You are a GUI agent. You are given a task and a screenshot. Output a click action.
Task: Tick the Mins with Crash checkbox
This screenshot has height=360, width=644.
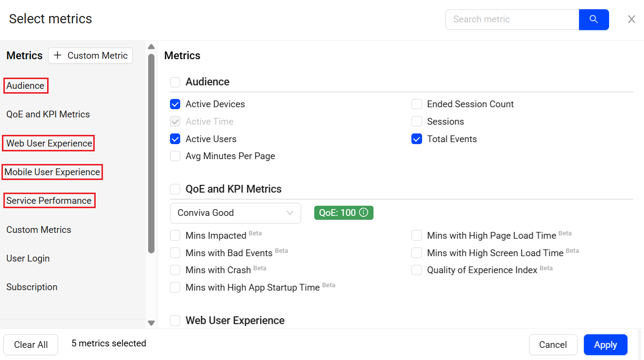pos(175,270)
